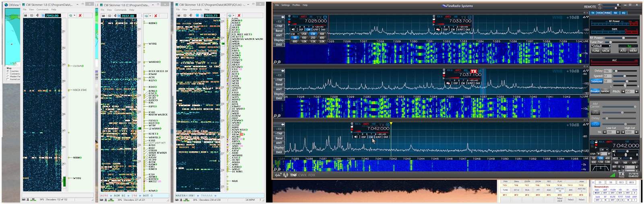This screenshot has width=644, height=204.
Task: Toggle the speaker icon in the 7042.00 Skimmer toolbar
Action: pyautogui.click(x=37, y=15)
